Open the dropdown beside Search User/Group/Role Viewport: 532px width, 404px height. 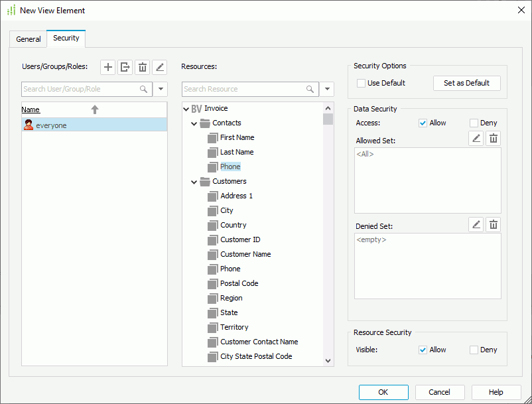pos(160,89)
